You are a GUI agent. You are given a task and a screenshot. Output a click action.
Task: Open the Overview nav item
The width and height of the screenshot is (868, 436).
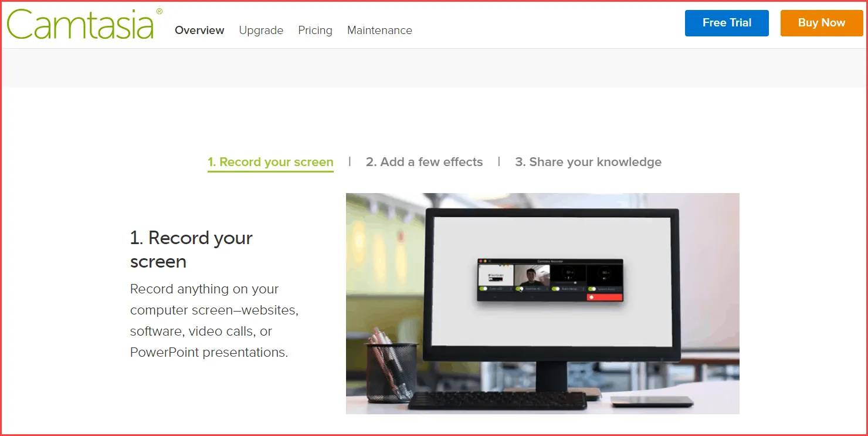tap(199, 30)
